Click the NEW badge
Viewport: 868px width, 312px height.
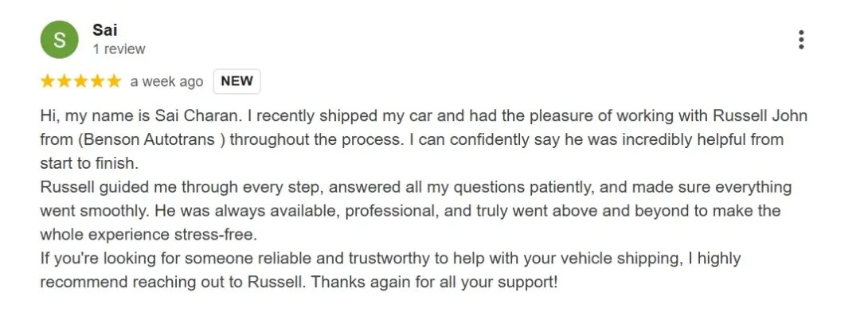pyautogui.click(x=237, y=81)
